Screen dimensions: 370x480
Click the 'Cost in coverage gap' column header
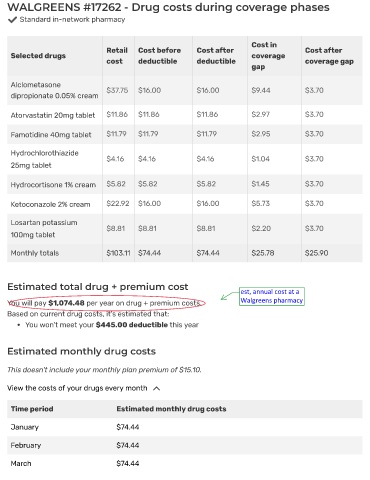pyautogui.click(x=268, y=56)
